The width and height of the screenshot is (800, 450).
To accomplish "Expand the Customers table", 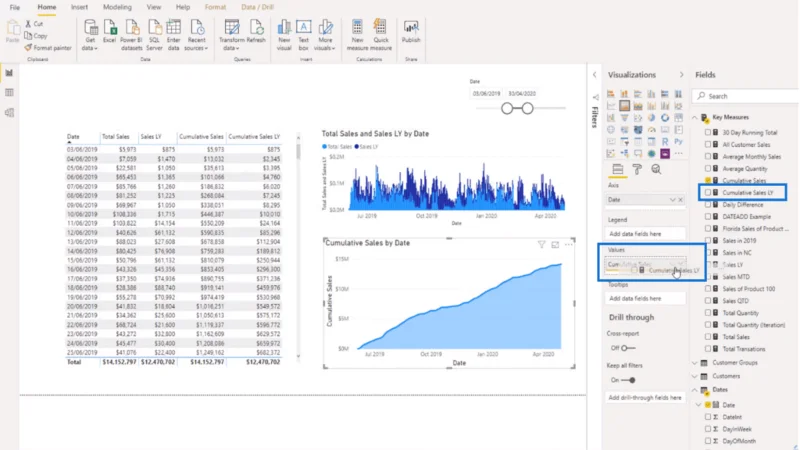I will point(695,376).
